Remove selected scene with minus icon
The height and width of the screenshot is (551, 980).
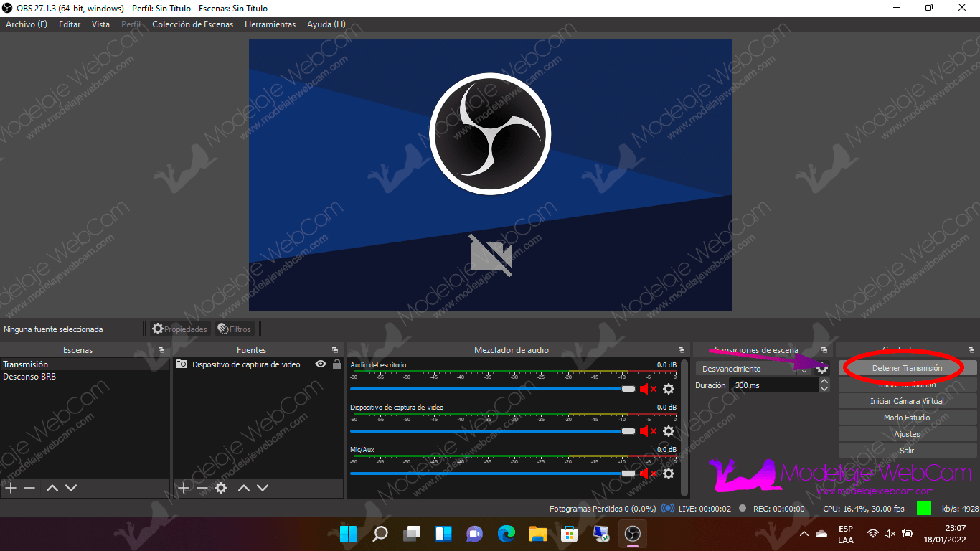tap(29, 488)
